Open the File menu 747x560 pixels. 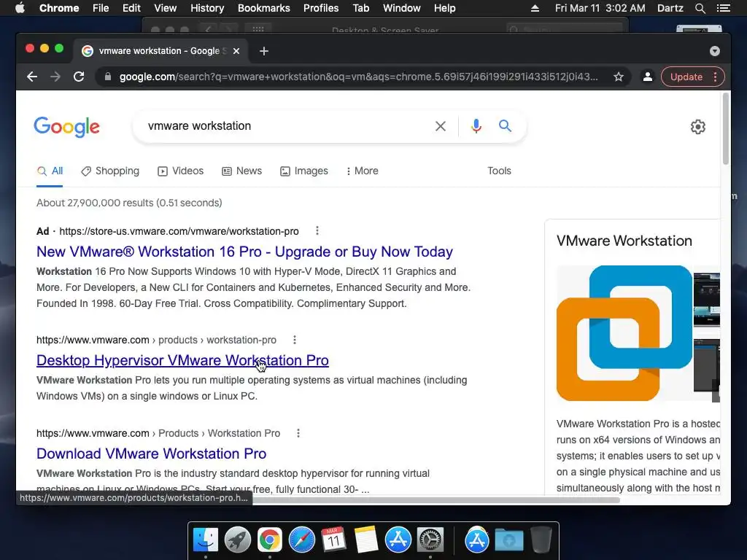pos(101,8)
